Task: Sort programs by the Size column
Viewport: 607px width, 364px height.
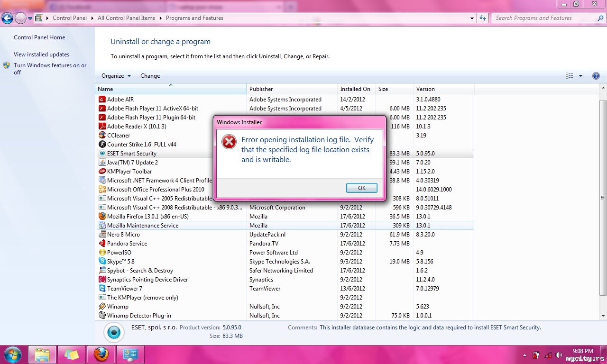Action: [394, 89]
